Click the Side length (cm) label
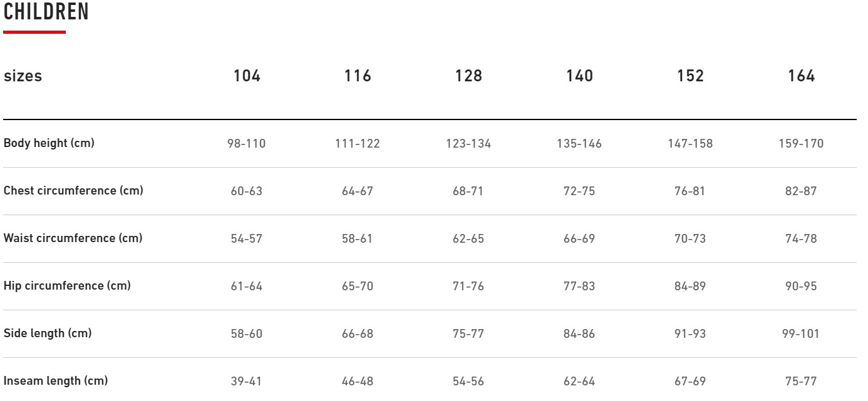Screen dimensions: 868x401 pos(48,333)
